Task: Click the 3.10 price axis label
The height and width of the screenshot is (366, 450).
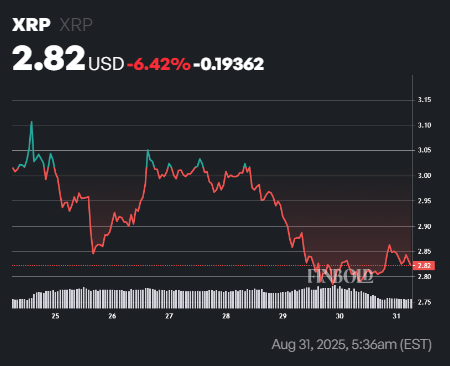Action: 425,125
